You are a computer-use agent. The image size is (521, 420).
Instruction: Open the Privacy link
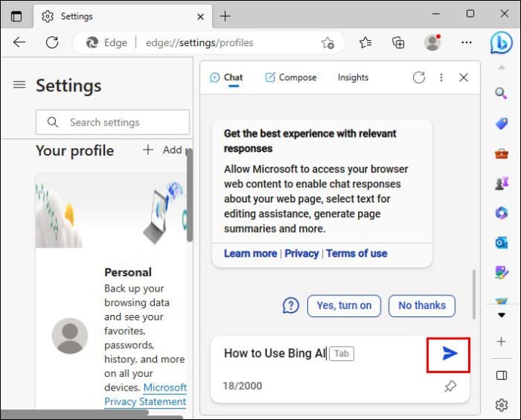301,253
